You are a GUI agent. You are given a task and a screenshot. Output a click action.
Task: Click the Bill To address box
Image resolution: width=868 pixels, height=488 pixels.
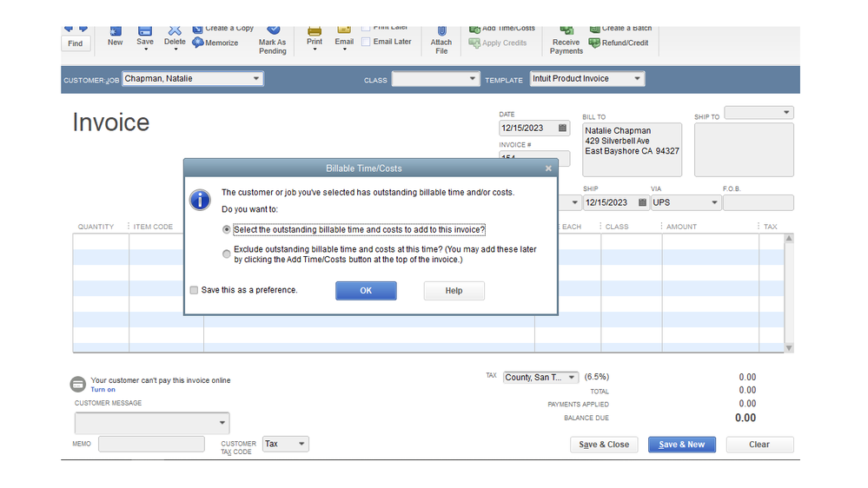[633, 150]
